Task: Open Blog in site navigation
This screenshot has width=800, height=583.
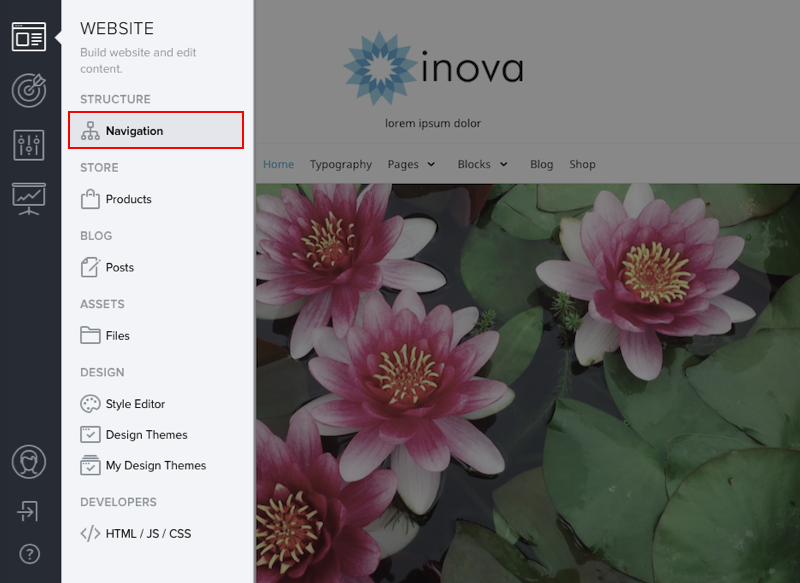Action: pos(541,164)
